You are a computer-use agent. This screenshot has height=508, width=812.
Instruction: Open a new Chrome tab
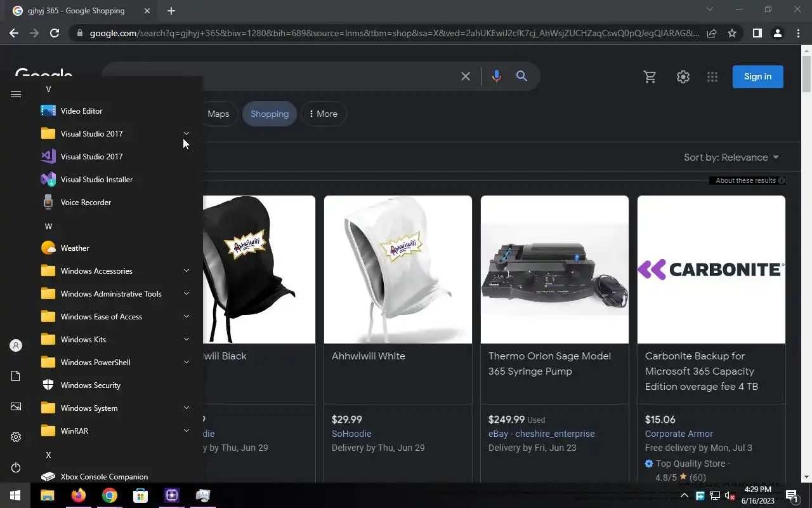171,11
